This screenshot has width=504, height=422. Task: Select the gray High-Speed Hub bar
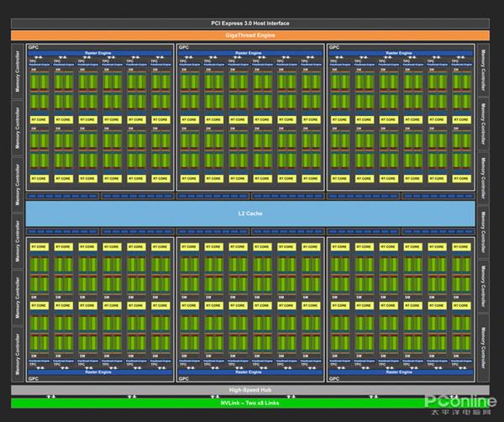(x=251, y=391)
